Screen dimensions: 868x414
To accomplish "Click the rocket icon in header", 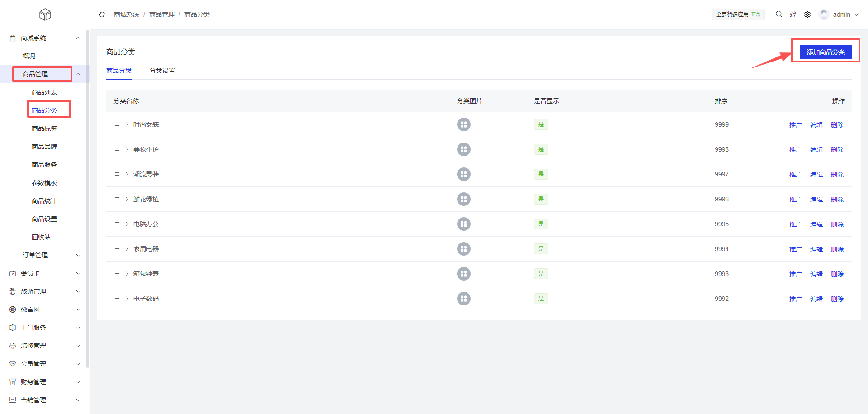I will tap(793, 14).
